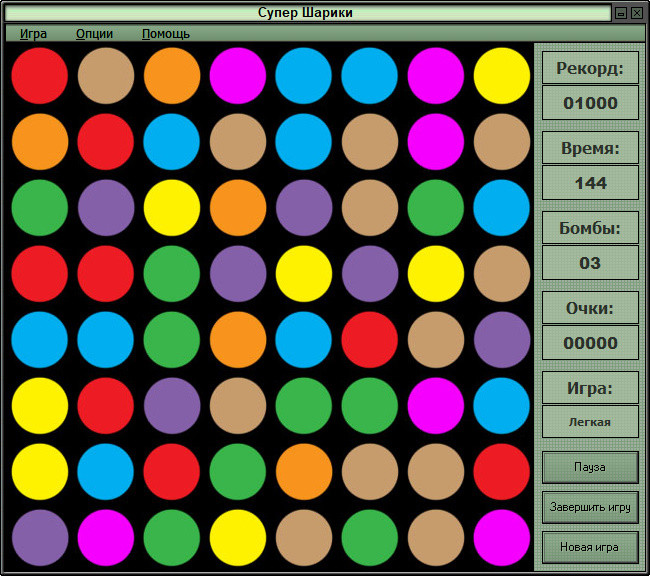Click the magenta ball in the bottom-right corner

coord(502,537)
